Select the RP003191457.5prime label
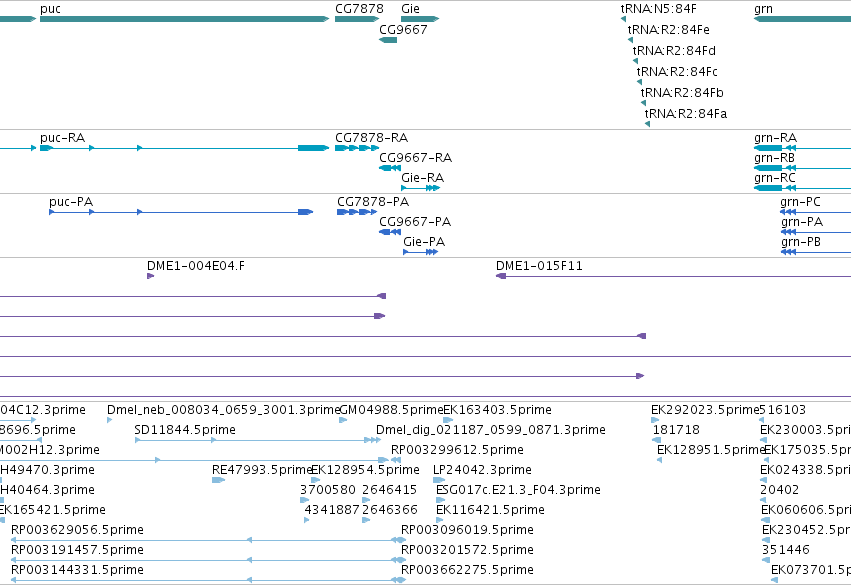 tap(77, 550)
